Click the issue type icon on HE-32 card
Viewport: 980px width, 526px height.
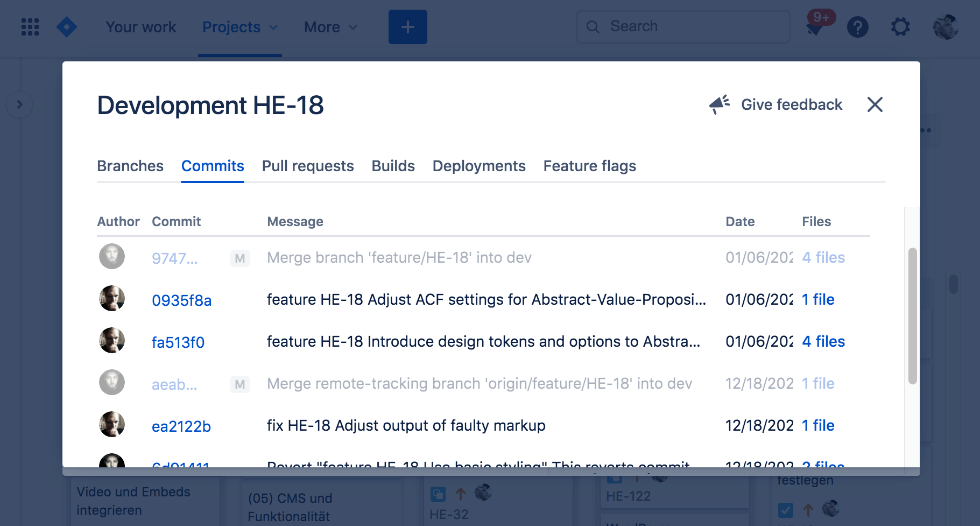click(x=438, y=494)
